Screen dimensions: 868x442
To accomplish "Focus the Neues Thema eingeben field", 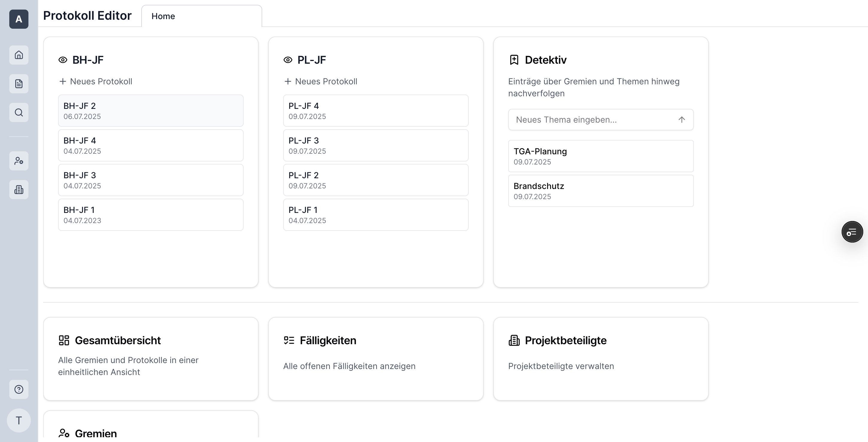I will pos(593,120).
